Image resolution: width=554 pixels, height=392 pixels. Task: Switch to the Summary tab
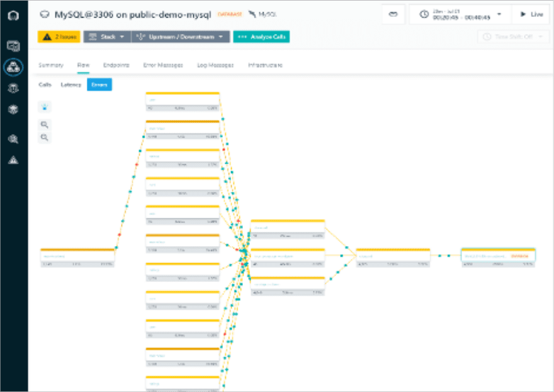coord(50,65)
